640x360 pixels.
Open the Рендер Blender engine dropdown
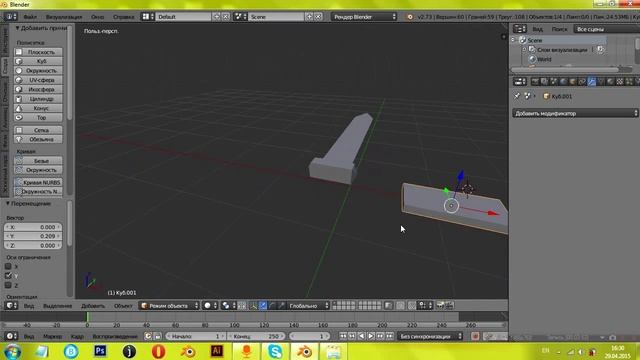tap(364, 17)
